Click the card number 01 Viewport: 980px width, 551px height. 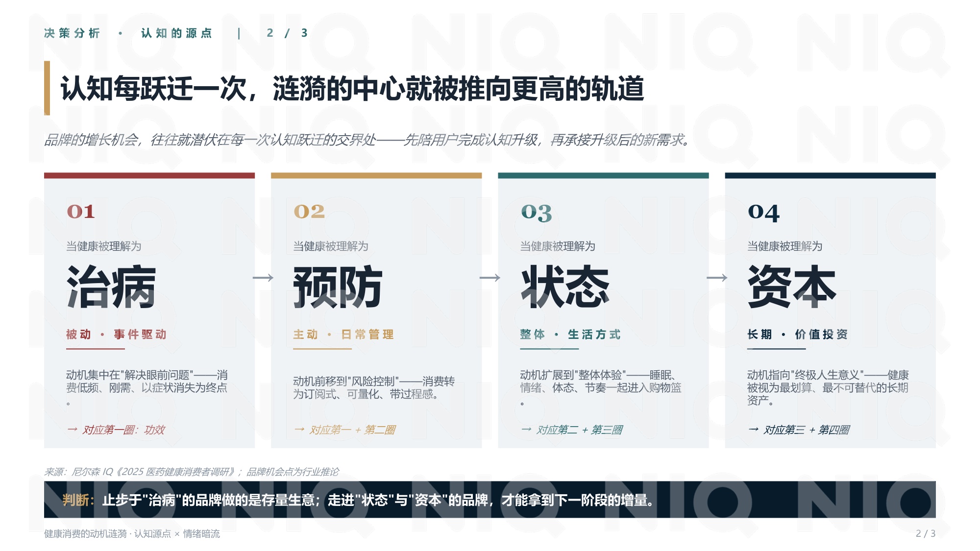[x=81, y=212]
